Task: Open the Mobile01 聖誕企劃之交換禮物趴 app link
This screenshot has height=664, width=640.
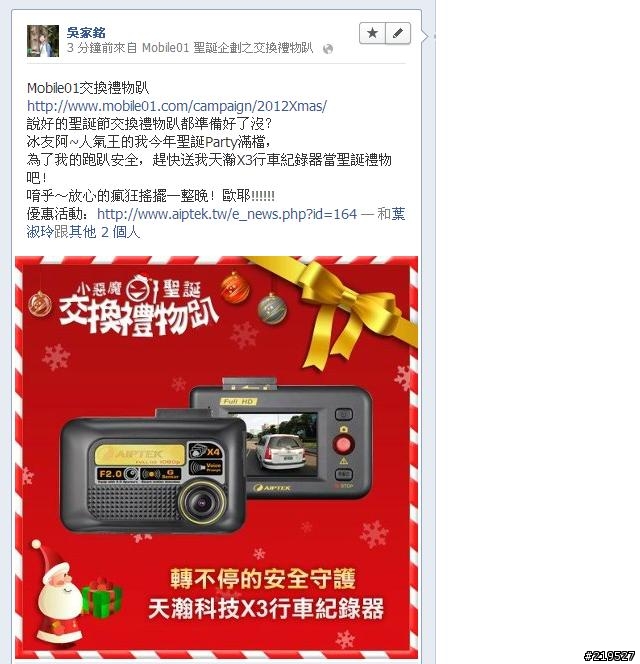Action: coord(227,48)
